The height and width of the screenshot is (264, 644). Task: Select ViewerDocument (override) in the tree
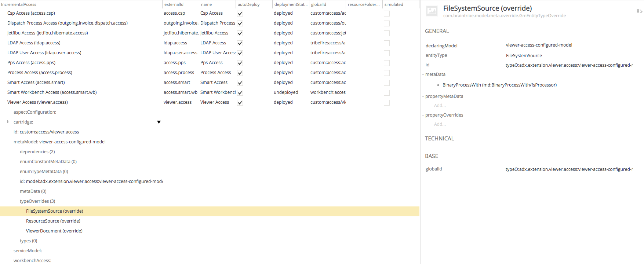point(54,231)
